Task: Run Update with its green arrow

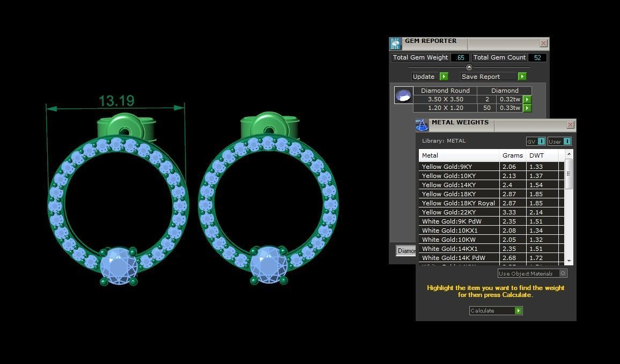Action: pos(444,77)
